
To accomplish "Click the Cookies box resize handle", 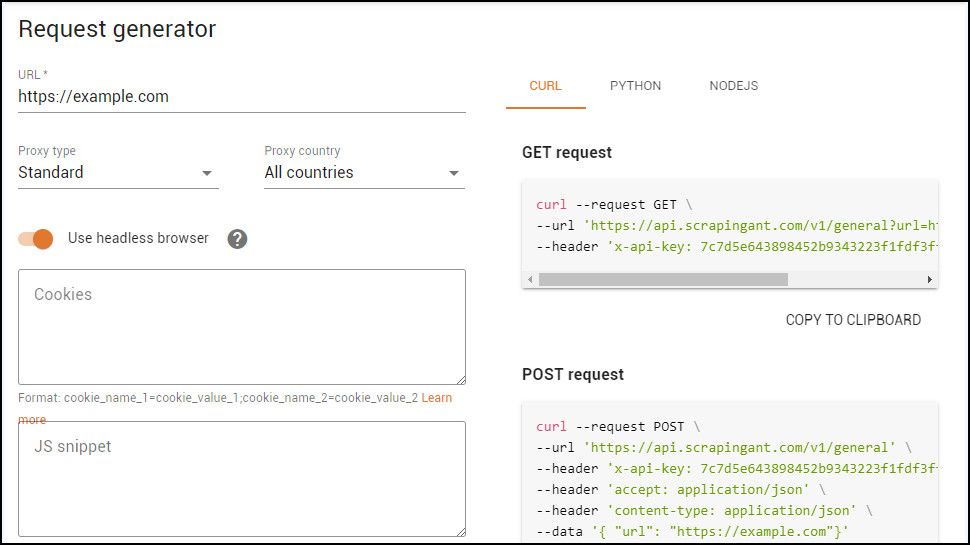I will (x=460, y=379).
